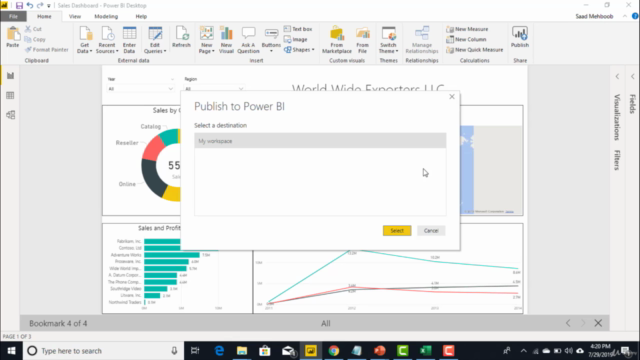Expand the Year slicer dropdown
Screen dimensions: 640x360
[x=171, y=89]
